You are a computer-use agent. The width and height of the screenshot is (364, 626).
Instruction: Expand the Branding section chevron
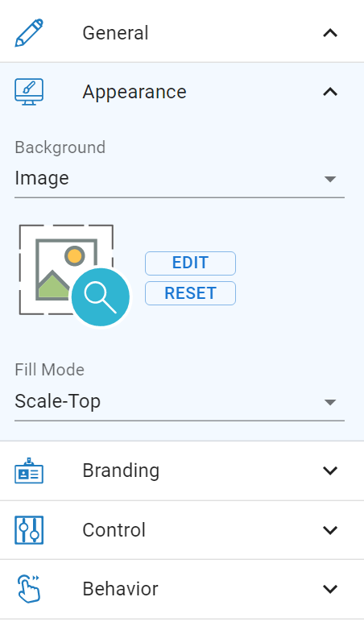(x=330, y=471)
